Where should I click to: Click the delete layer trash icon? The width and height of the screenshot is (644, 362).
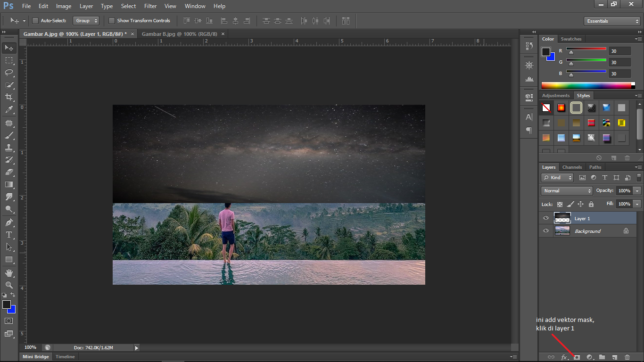pyautogui.click(x=627, y=357)
